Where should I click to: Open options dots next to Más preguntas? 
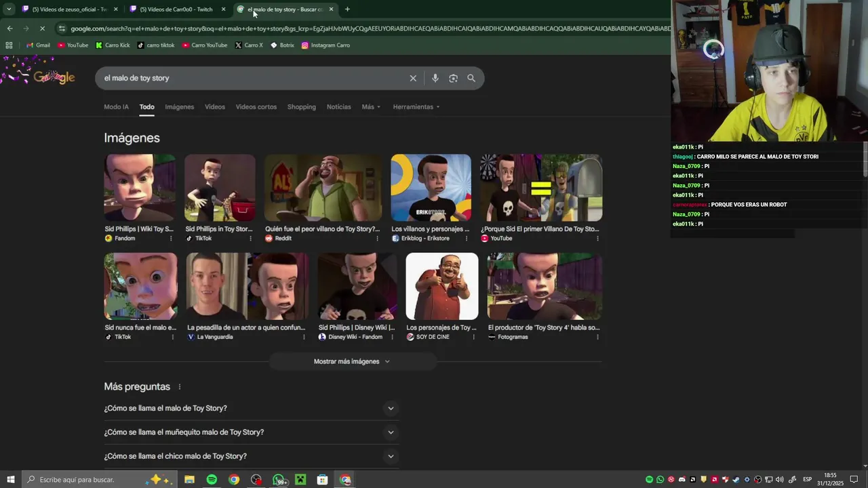click(180, 387)
